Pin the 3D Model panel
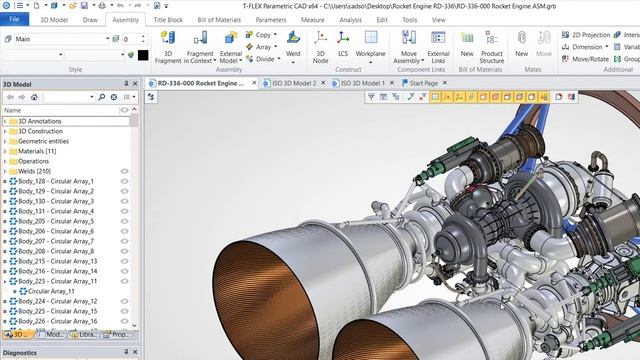This screenshot has height=360, width=640. click(126, 84)
